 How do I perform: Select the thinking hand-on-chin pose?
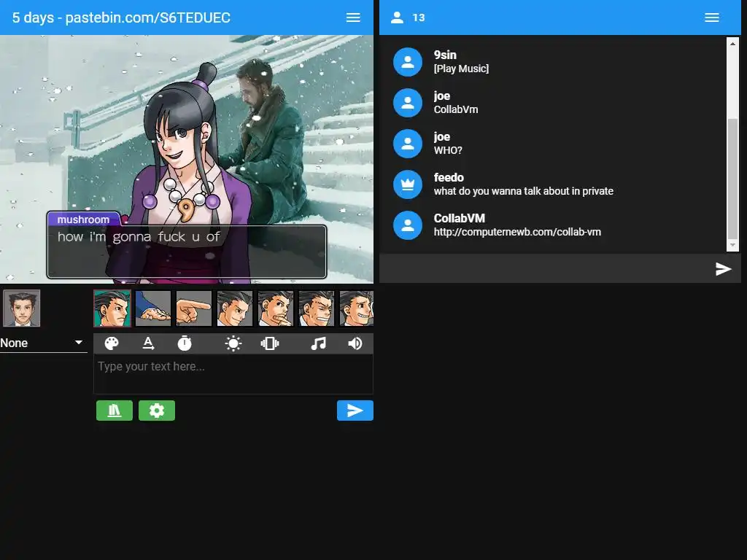pyautogui.click(x=276, y=308)
